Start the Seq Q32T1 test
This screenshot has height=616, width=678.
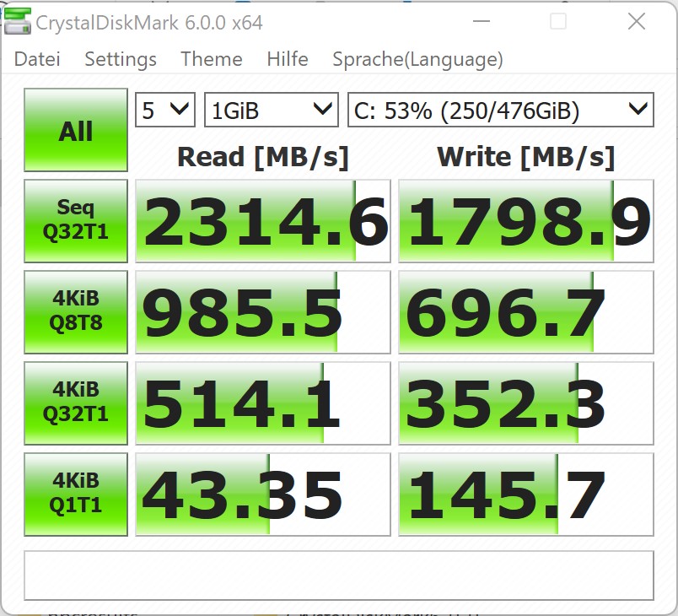(76, 221)
